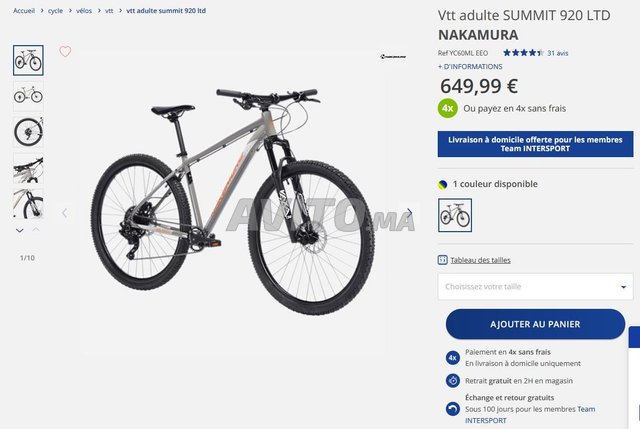This screenshot has height=429, width=640.
Task: Click the size chart icon
Action: [442, 260]
